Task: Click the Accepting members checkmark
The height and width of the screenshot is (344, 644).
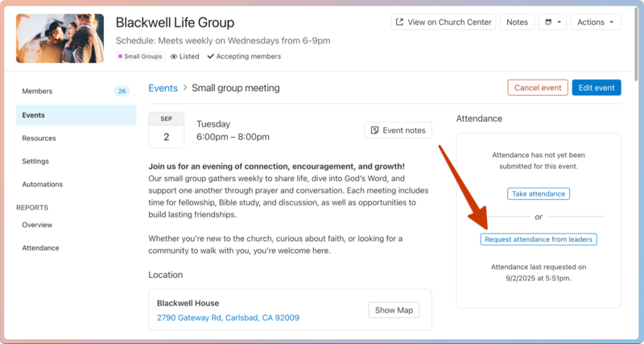Action: pyautogui.click(x=211, y=56)
